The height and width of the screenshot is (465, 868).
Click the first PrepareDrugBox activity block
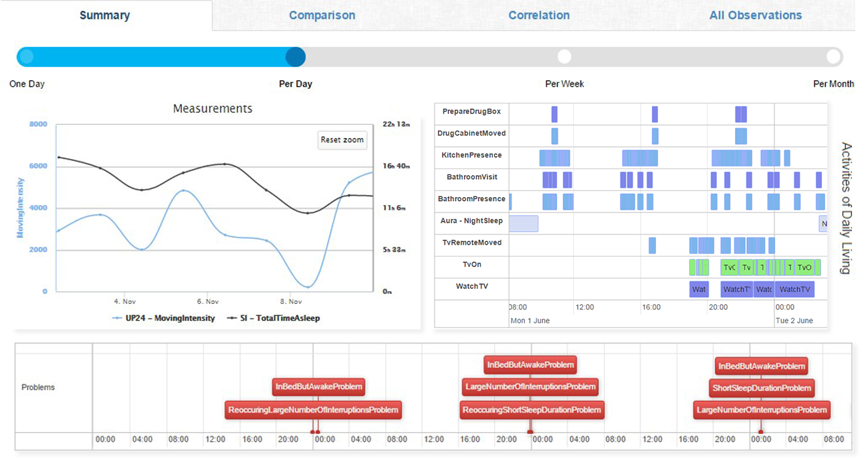(554, 114)
